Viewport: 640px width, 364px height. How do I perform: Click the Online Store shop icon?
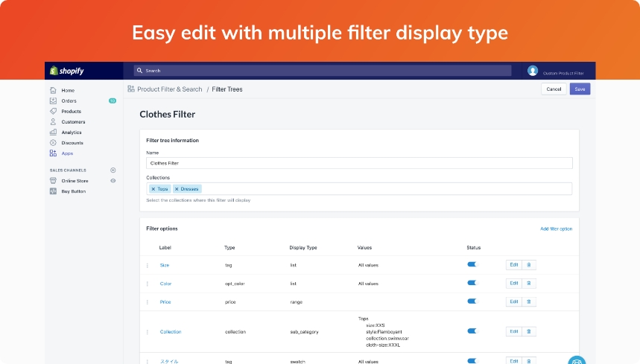[x=53, y=181]
